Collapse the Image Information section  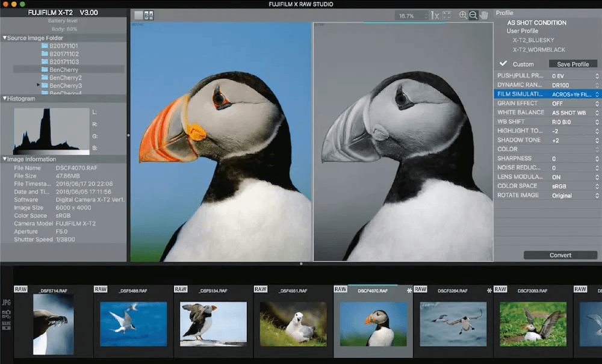coord(5,159)
